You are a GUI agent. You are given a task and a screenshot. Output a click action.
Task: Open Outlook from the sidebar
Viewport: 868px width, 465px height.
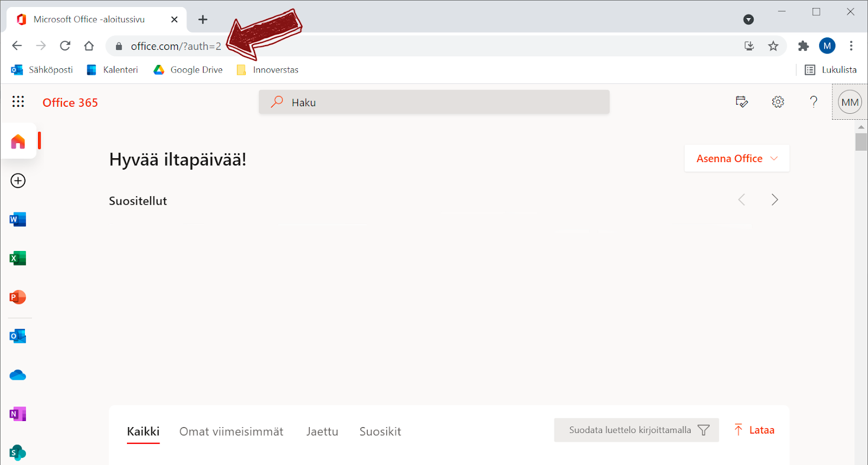click(x=18, y=336)
